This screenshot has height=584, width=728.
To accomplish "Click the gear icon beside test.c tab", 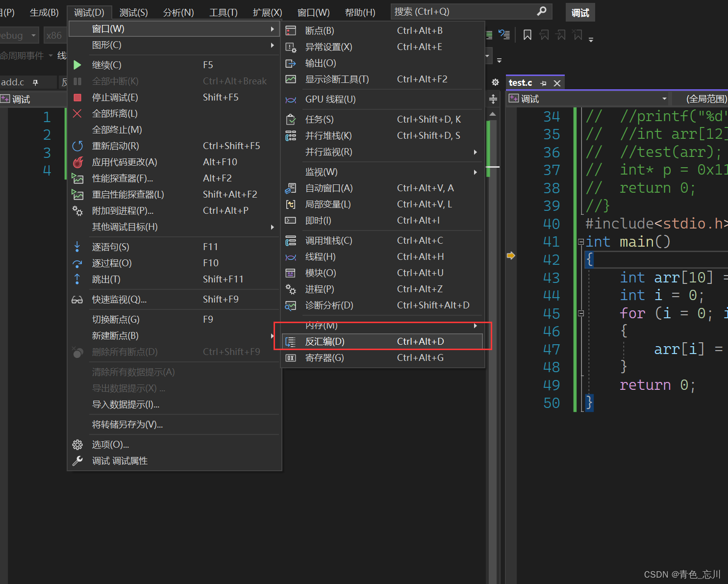I will [495, 82].
